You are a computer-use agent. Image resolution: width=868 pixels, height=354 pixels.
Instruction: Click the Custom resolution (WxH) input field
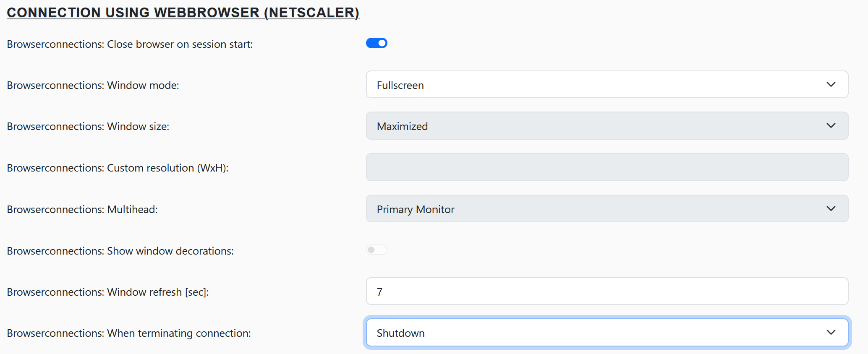click(x=607, y=167)
